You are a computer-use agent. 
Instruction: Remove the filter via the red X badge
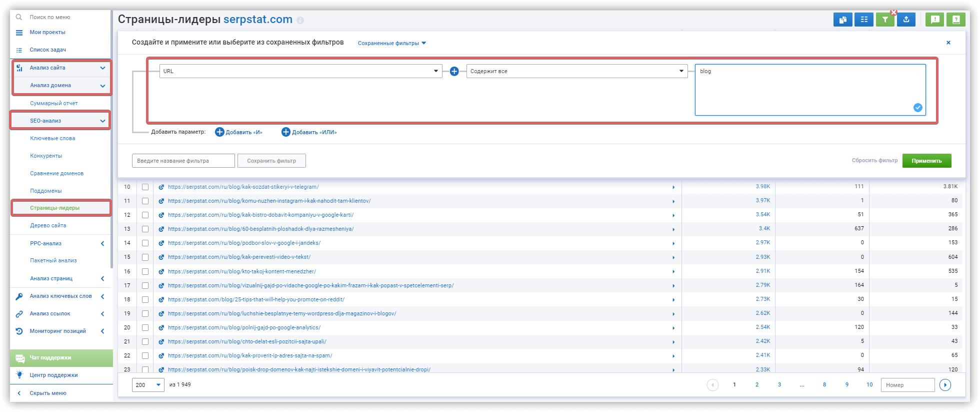coord(893,13)
